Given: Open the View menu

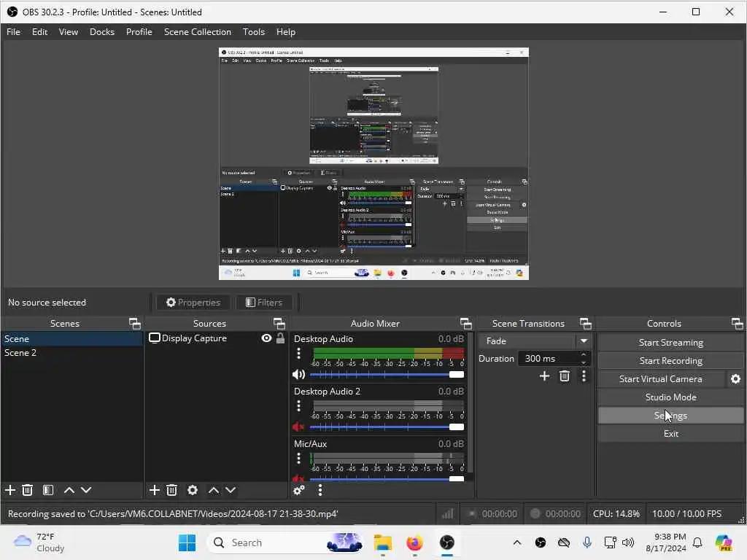Looking at the screenshot, I should pyautogui.click(x=68, y=32).
